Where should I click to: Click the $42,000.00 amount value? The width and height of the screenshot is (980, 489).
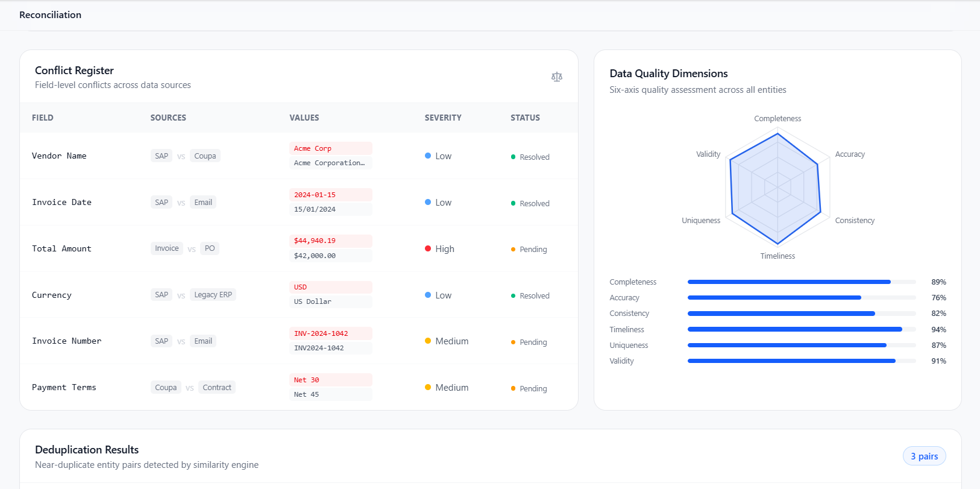(x=330, y=256)
